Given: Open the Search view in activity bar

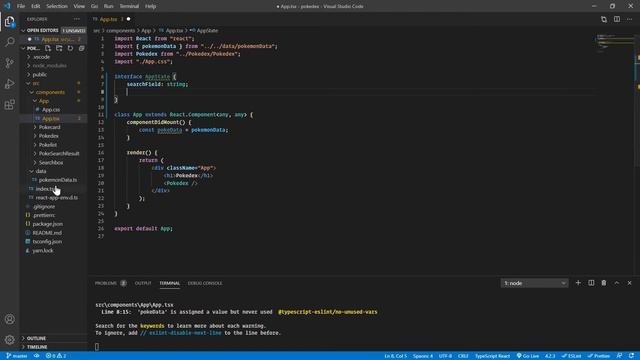Looking at the screenshot, I should [9, 42].
